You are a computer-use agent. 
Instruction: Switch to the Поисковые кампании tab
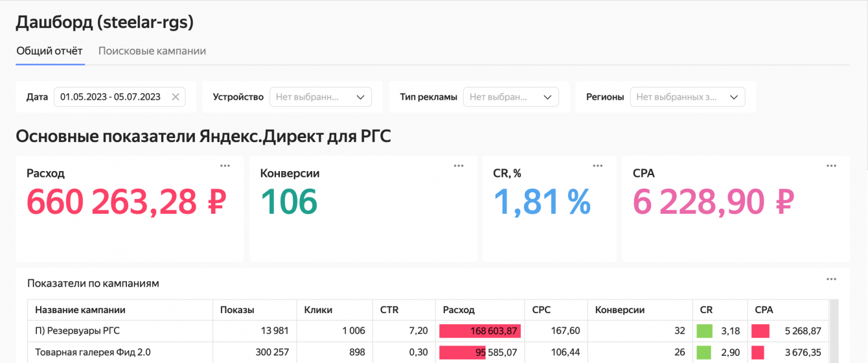point(152,51)
